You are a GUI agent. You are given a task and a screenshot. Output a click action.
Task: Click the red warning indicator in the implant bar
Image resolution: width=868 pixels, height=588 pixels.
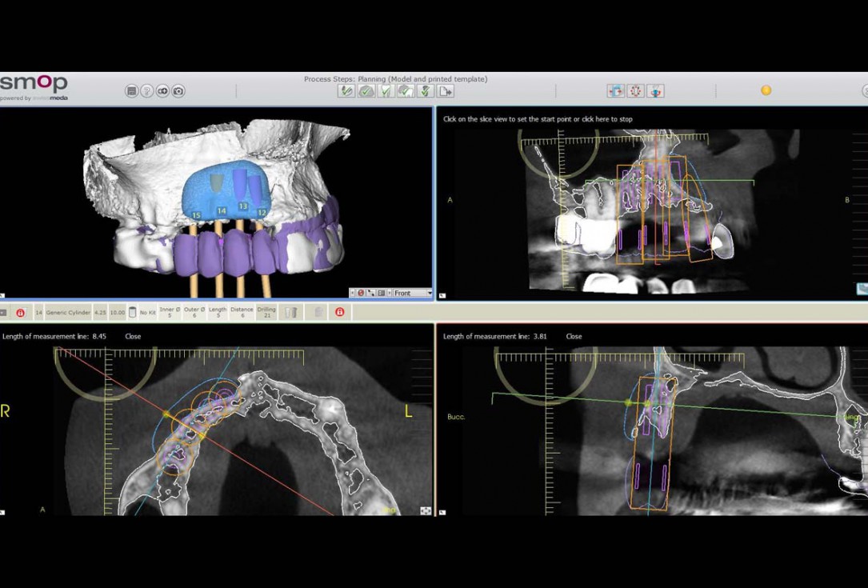pyautogui.click(x=20, y=310)
